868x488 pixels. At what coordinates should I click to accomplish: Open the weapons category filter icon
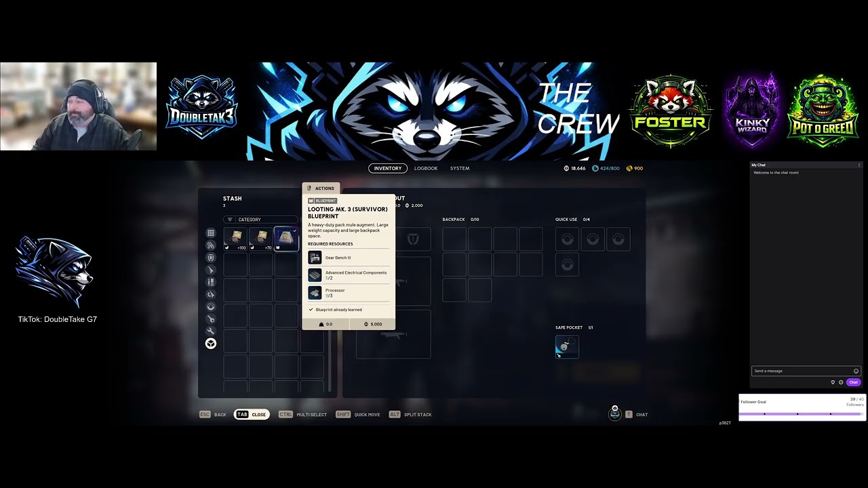click(211, 270)
